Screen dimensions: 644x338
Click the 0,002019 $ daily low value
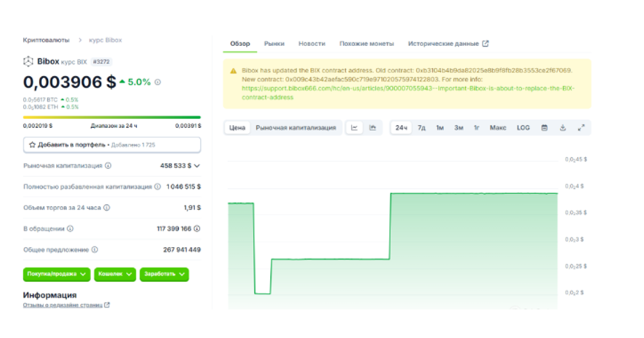(x=38, y=126)
